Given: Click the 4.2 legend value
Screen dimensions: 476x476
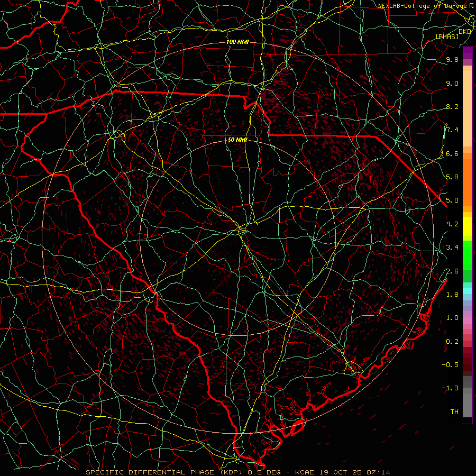Looking at the screenshot, I should 452,224.
